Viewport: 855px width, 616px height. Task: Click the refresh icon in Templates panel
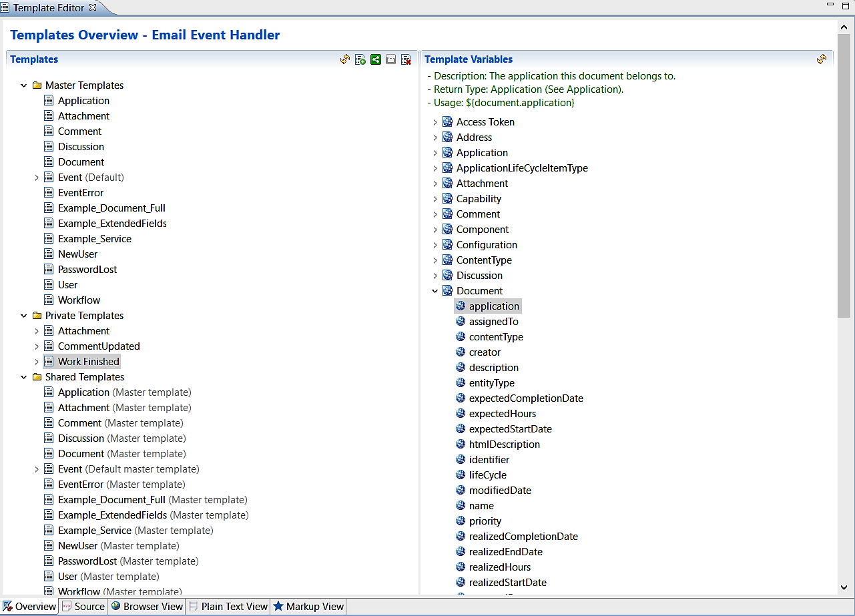click(x=345, y=59)
